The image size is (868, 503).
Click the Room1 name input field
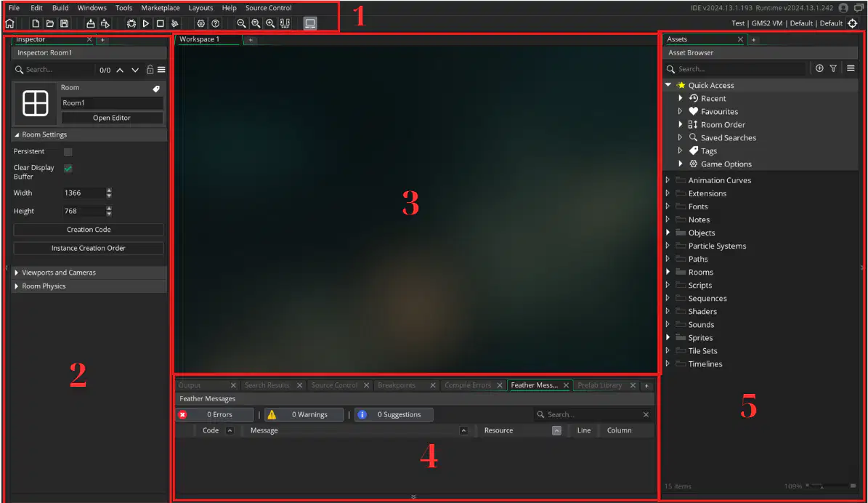pos(112,103)
